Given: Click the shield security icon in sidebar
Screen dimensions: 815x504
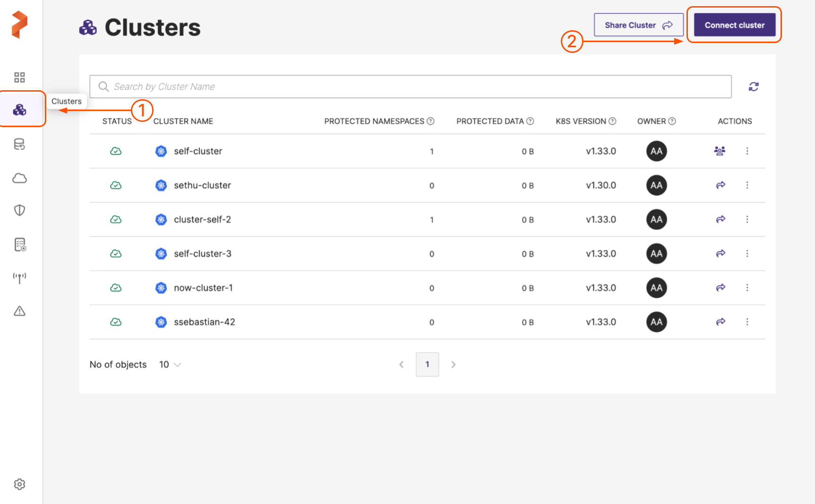Looking at the screenshot, I should 19,210.
